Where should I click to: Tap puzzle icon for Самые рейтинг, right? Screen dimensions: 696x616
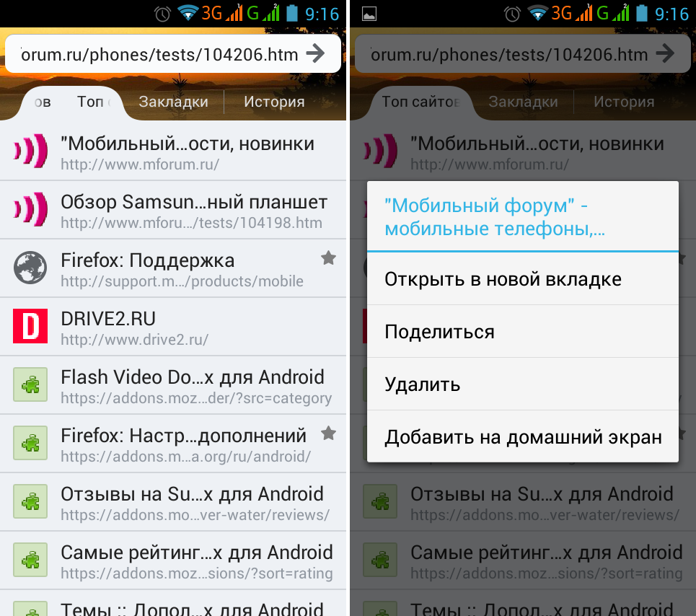[x=380, y=560]
